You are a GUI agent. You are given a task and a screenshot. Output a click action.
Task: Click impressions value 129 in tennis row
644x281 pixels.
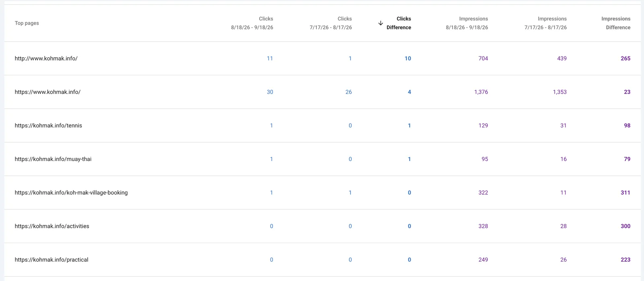[483, 125]
